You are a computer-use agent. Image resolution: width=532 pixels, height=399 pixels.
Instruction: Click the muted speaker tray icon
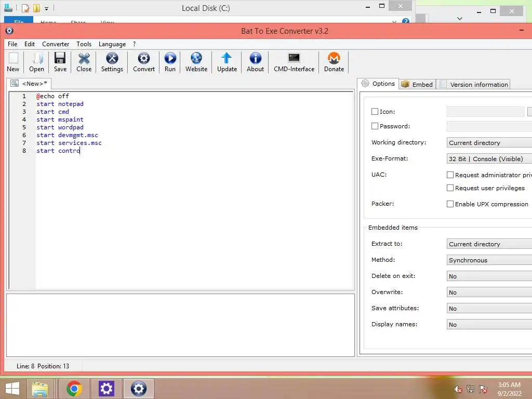(458, 389)
